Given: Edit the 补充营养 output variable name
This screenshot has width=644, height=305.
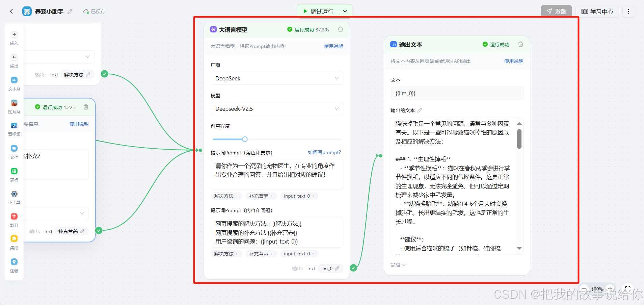Looking at the screenshot, I should pos(82,231).
